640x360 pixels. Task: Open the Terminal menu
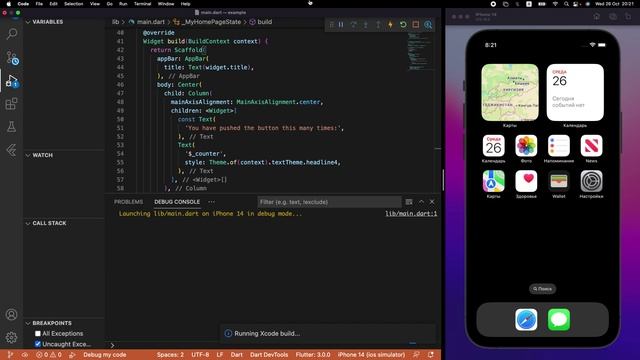[142, 4]
